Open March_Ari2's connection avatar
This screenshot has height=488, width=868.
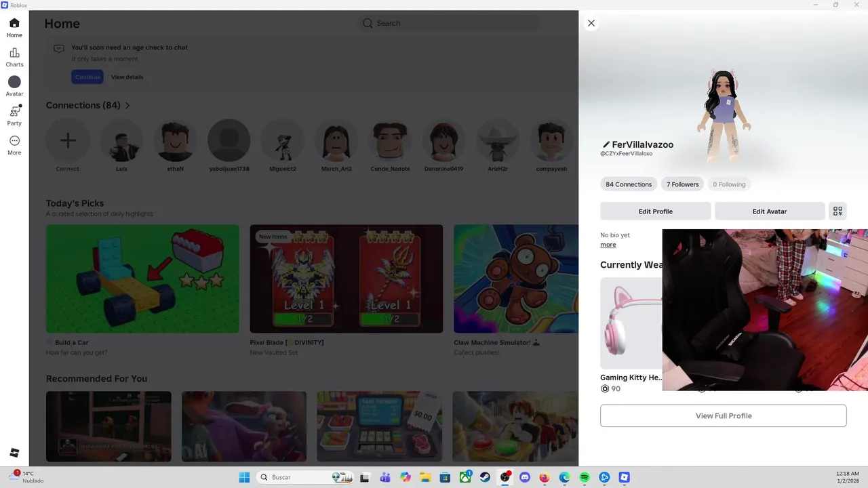click(336, 140)
